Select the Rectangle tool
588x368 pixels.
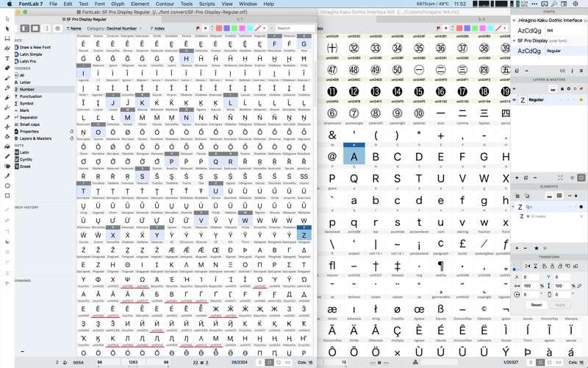click(x=7, y=196)
